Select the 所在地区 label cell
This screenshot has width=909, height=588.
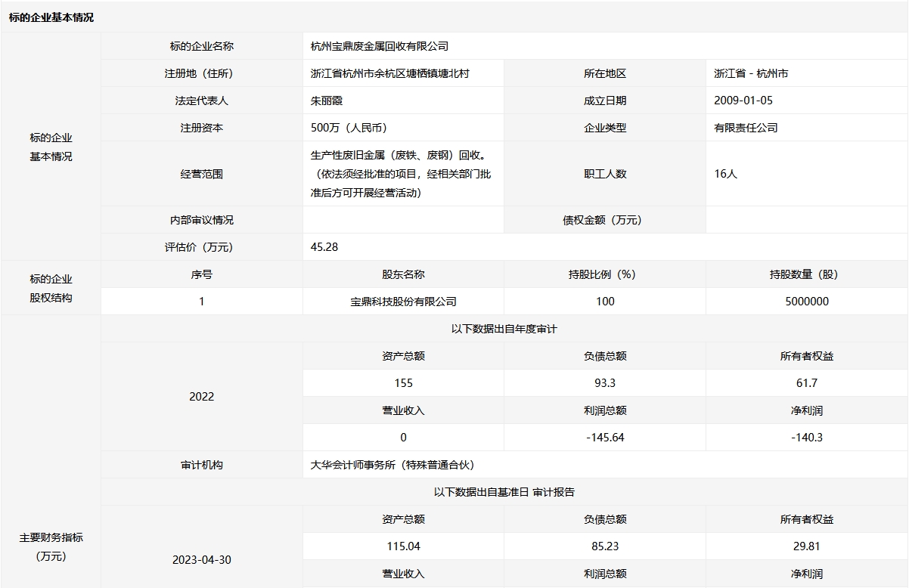tap(605, 73)
